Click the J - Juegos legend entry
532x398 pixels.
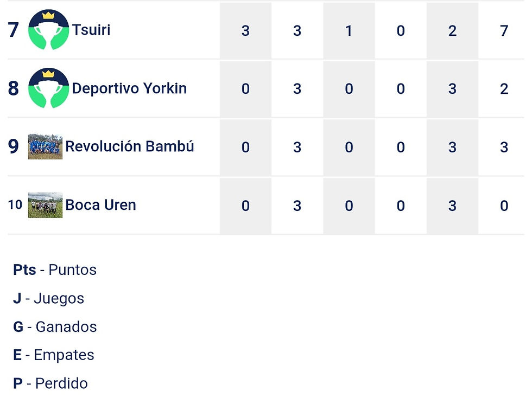pos(49,298)
